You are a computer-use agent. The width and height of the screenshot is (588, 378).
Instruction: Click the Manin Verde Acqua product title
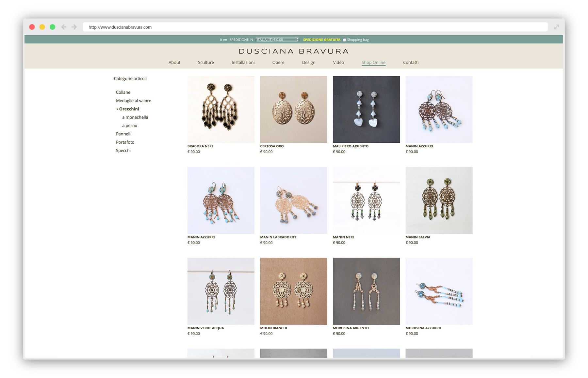click(205, 328)
